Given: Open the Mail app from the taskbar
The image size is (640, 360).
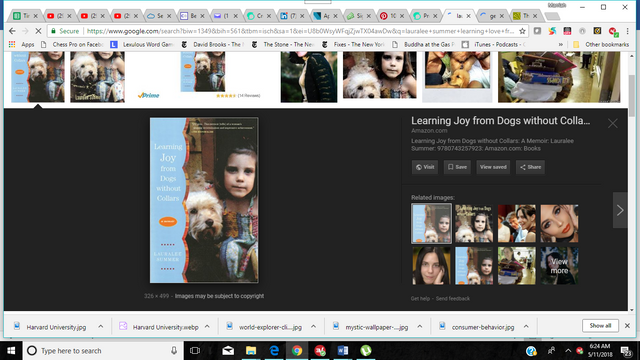Looking at the screenshot, I should (228, 351).
